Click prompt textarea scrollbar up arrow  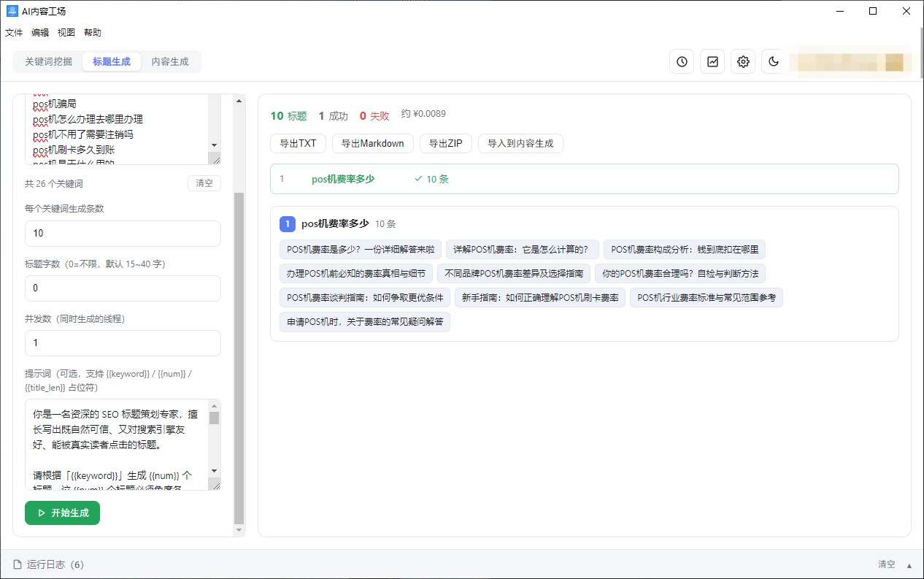point(214,406)
